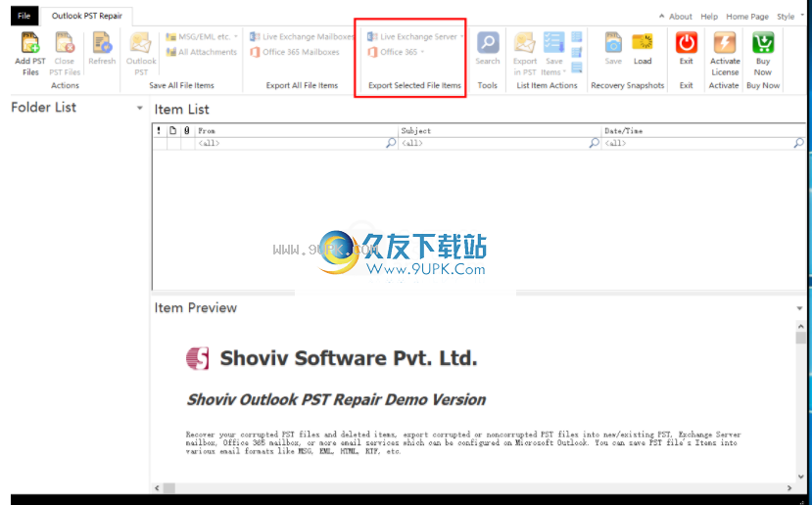Click magnifier icon in Subject filter
This screenshot has width=812, height=505.
pyautogui.click(x=595, y=143)
